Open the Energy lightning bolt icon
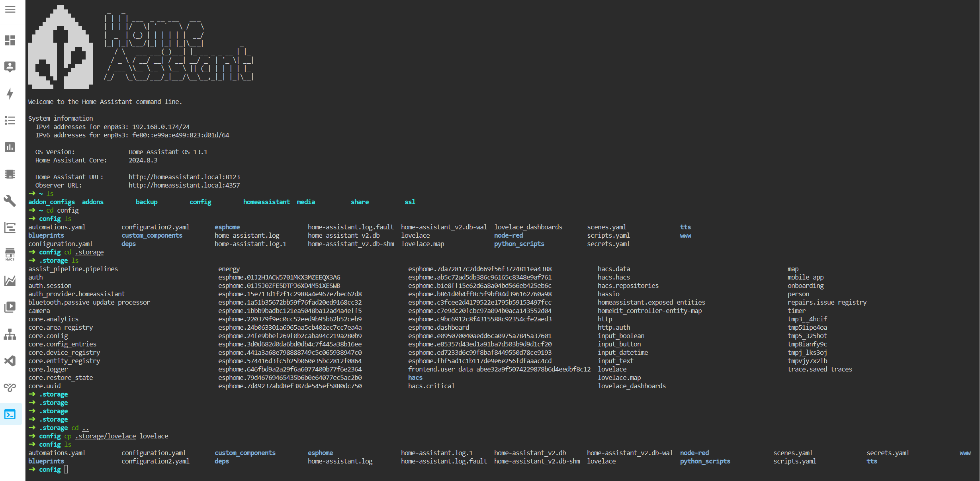This screenshot has height=481, width=980. 10,94
